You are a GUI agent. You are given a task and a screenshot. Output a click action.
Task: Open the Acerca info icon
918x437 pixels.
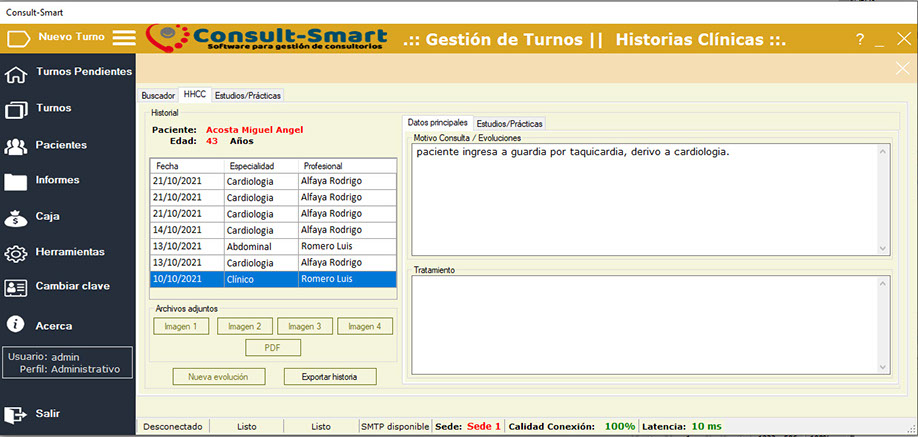click(x=16, y=324)
